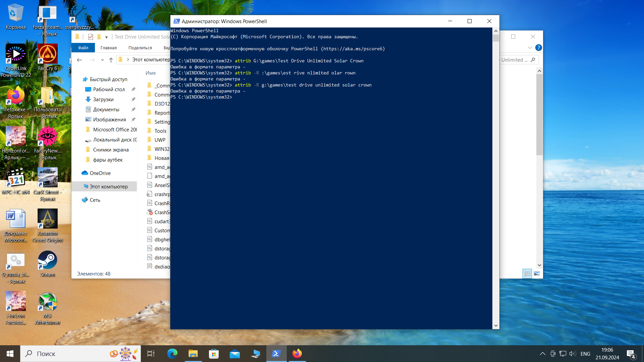This screenshot has width=644, height=362.
Task: Open Microsoft Store from taskbar
Action: tap(214, 354)
